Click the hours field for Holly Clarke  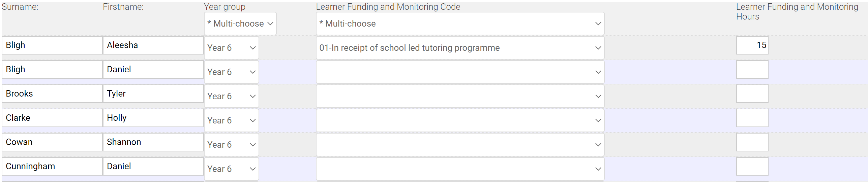point(752,118)
